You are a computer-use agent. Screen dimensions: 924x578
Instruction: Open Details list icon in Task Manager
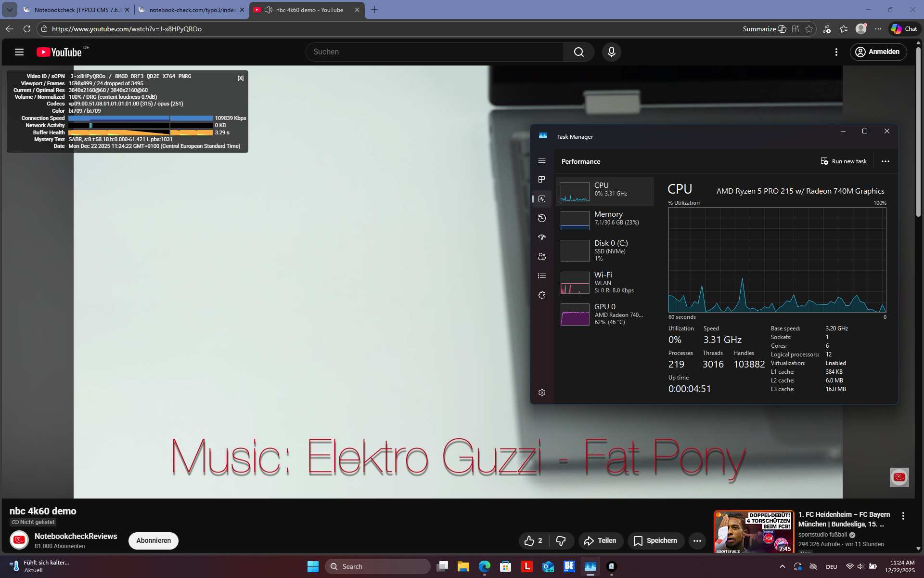point(542,276)
